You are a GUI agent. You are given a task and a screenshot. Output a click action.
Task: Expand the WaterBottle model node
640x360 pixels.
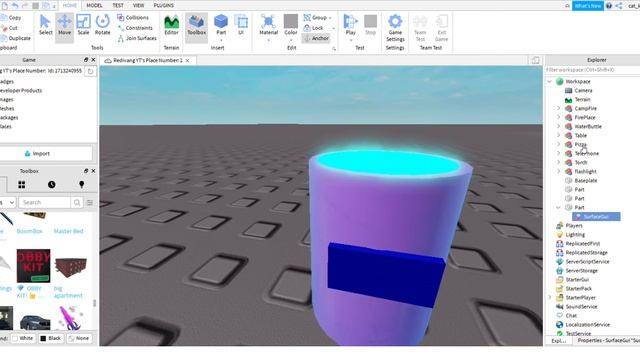coord(558,126)
